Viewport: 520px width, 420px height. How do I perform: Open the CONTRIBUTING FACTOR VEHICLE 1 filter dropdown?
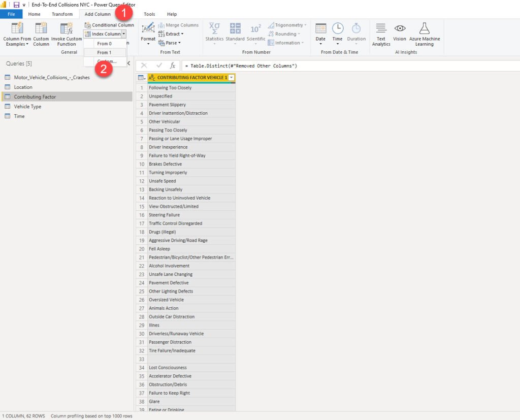(x=232, y=78)
